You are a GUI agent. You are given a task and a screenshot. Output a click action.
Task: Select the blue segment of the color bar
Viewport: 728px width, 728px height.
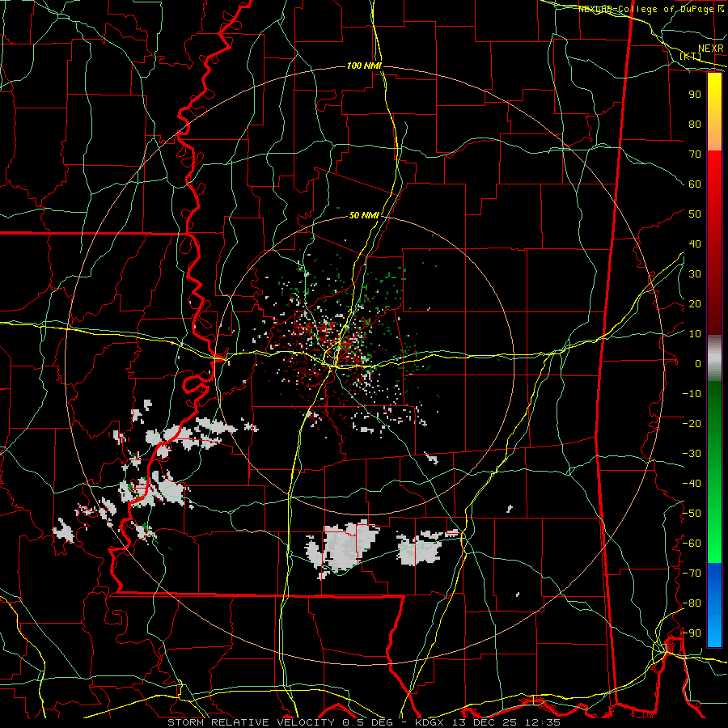point(714,605)
